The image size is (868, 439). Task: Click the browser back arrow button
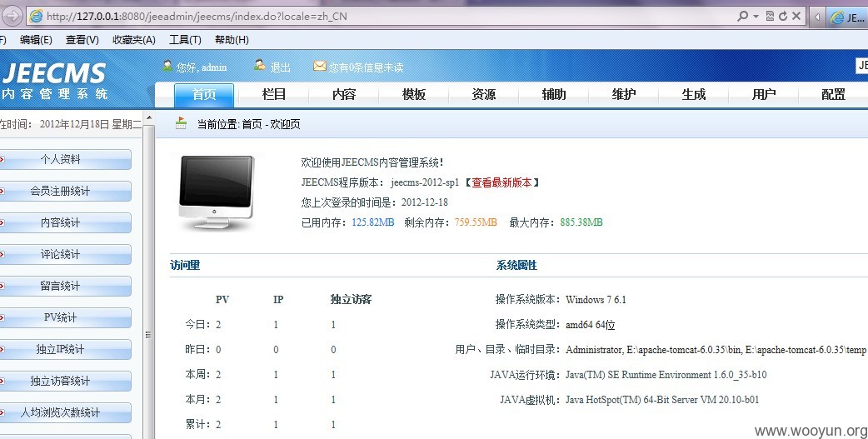[12, 16]
